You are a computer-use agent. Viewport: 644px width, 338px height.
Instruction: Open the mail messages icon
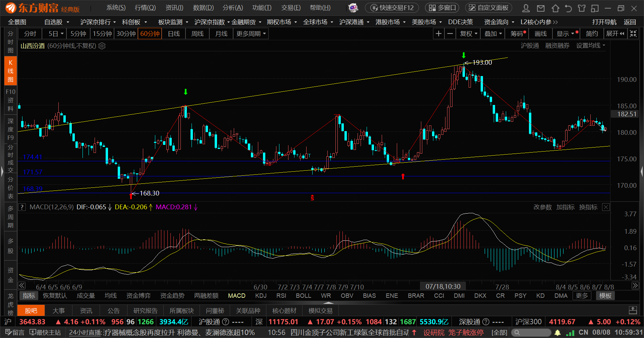point(540,8)
